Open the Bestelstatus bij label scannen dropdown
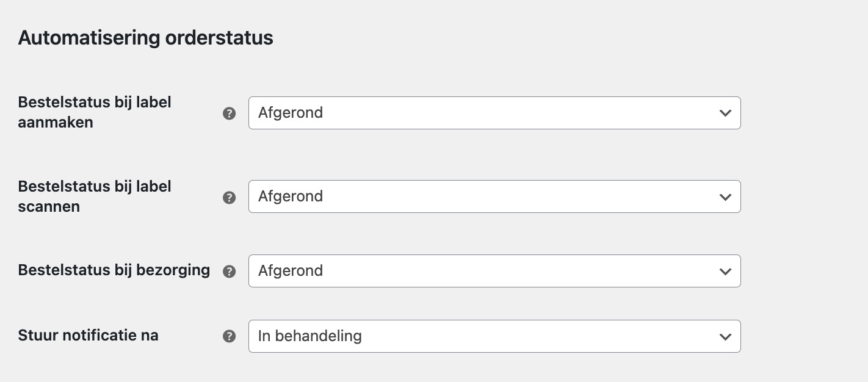The height and width of the screenshot is (382, 868). tap(494, 196)
